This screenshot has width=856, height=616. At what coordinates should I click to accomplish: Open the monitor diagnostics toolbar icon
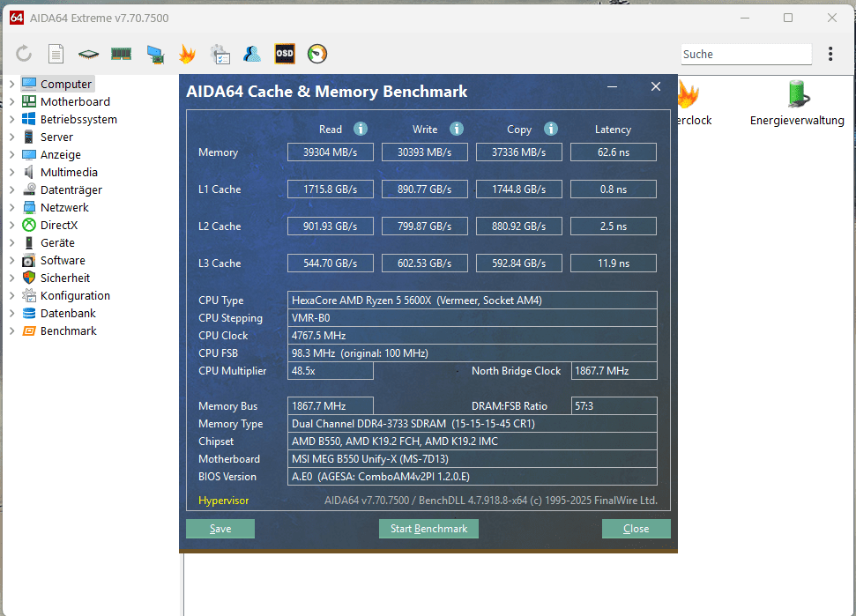coord(155,54)
